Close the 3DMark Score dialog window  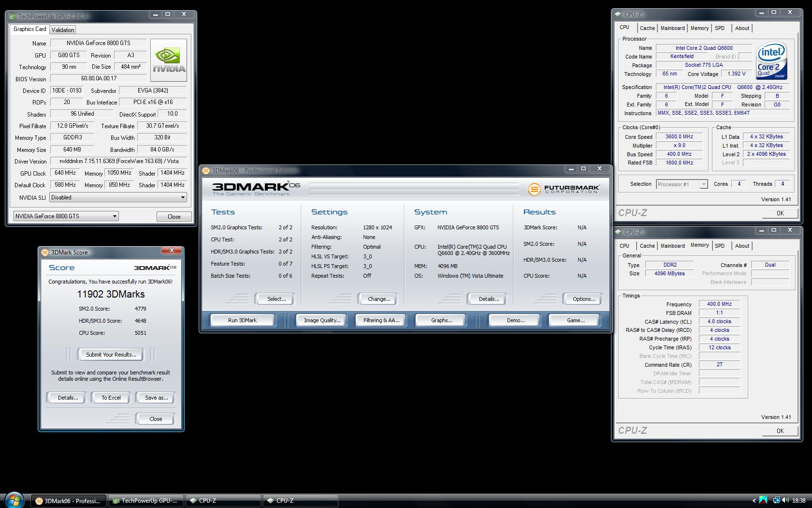pos(172,250)
